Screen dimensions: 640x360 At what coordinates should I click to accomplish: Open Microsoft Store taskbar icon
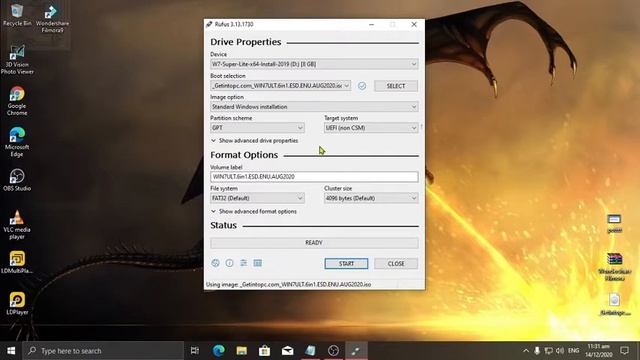(x=264, y=351)
